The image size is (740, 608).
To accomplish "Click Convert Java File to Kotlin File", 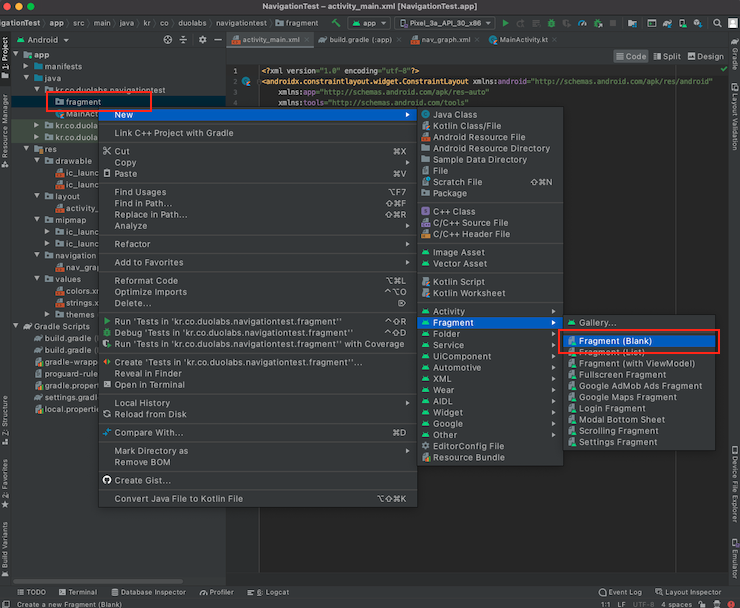I will click(x=258, y=499).
